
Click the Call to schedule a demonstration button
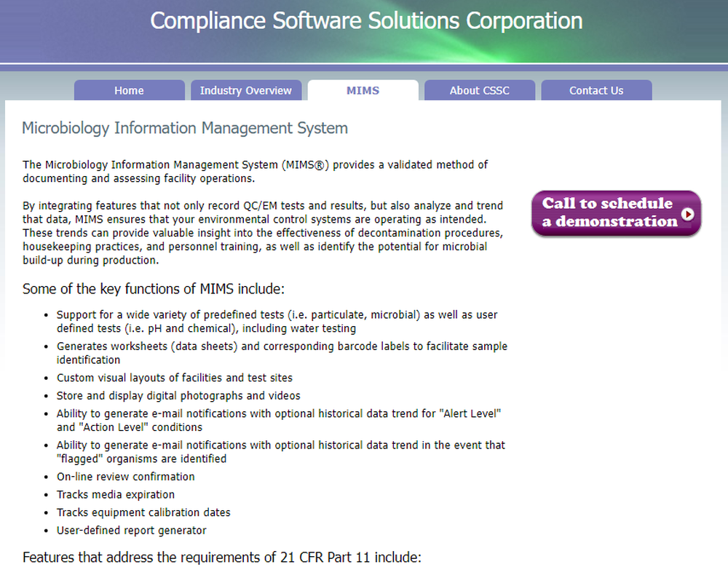click(x=616, y=213)
